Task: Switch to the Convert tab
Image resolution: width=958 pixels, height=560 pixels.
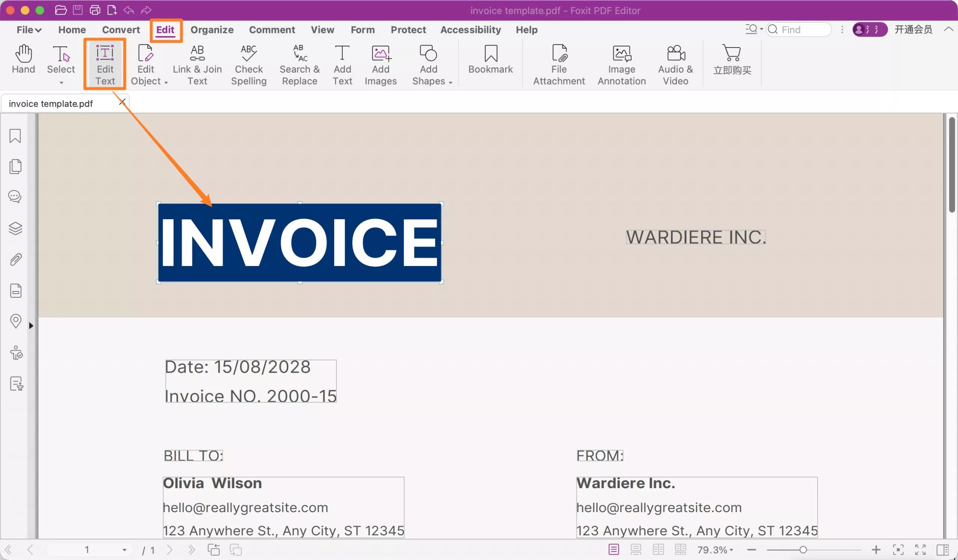Action: (121, 30)
